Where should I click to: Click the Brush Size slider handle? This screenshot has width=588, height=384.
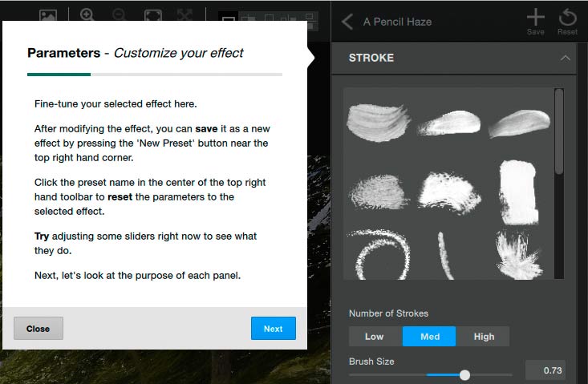[464, 375]
